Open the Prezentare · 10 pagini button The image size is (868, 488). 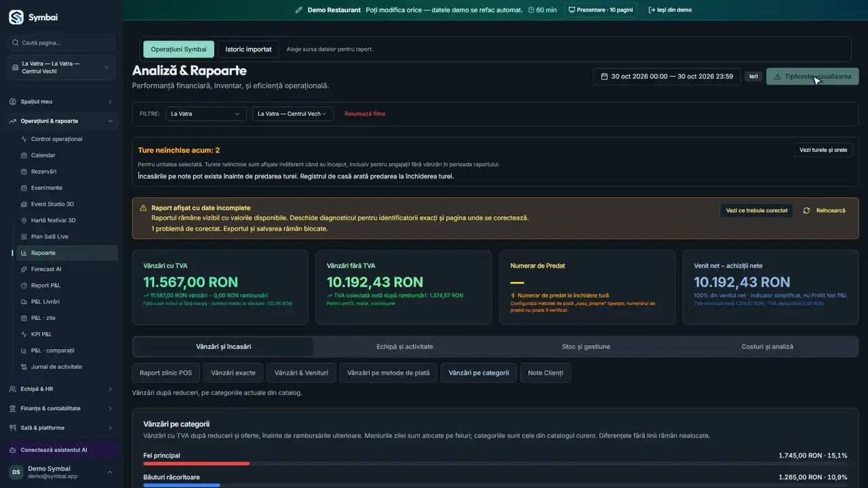click(x=600, y=10)
